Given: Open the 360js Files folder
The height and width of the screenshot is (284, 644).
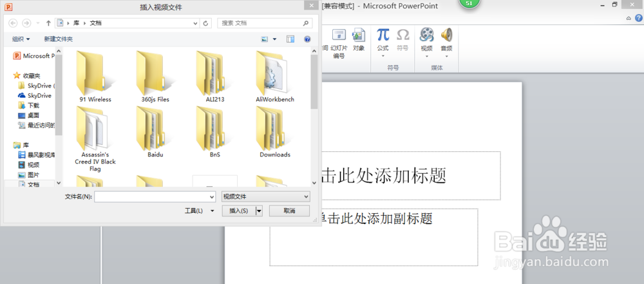Looking at the screenshot, I should pyautogui.click(x=155, y=77).
